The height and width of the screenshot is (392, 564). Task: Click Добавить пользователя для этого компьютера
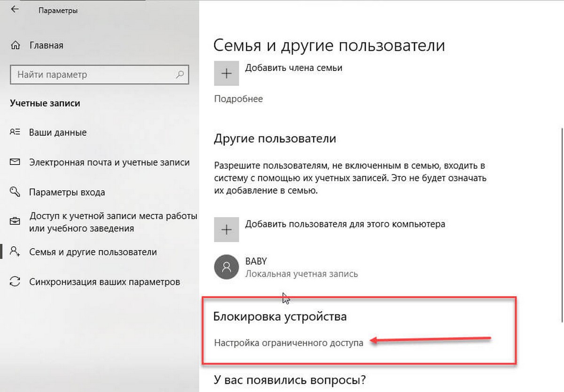point(345,224)
